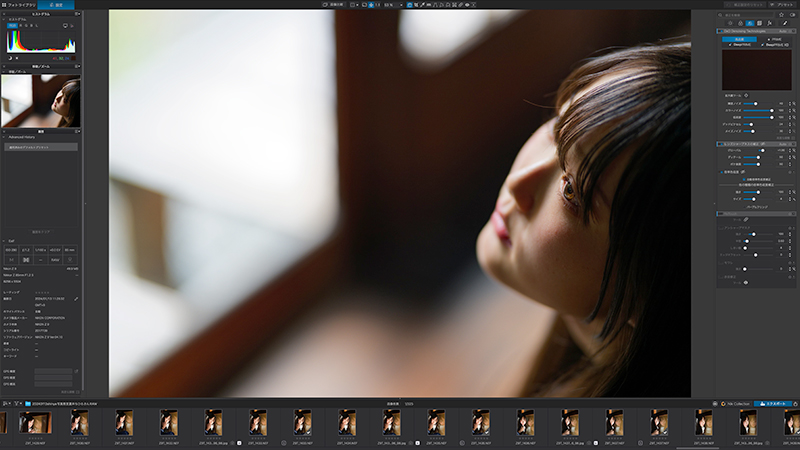The height and width of the screenshot is (450, 800).
Task: Show highlight clipping sun icon under histogram
Action: coord(17,58)
